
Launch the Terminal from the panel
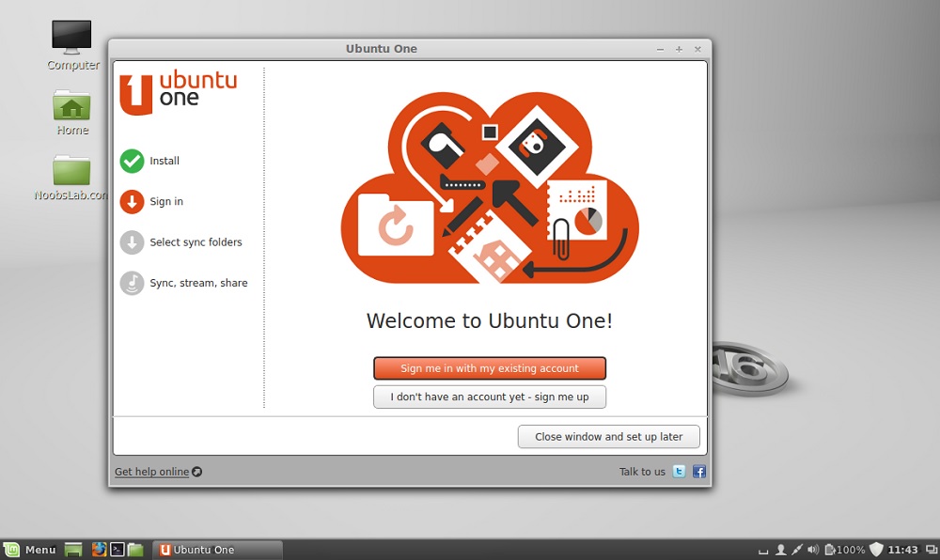(x=117, y=550)
